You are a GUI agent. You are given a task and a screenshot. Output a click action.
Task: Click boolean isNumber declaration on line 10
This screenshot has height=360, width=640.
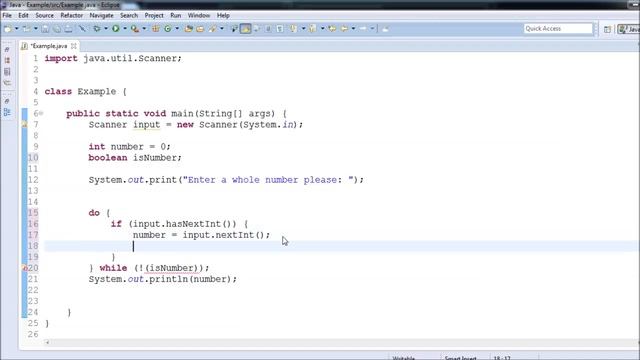(x=135, y=158)
